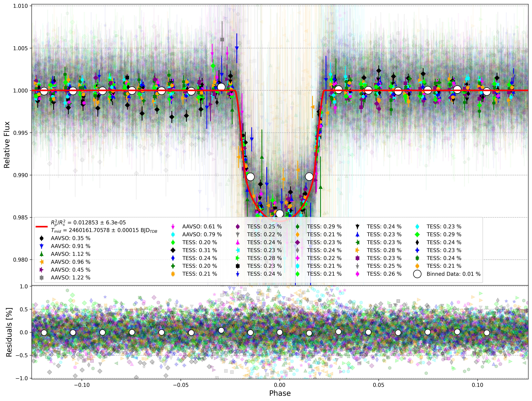Click the magenta star marker for AAVSO: 0.61 %
532x401 pixels.
(173, 227)
